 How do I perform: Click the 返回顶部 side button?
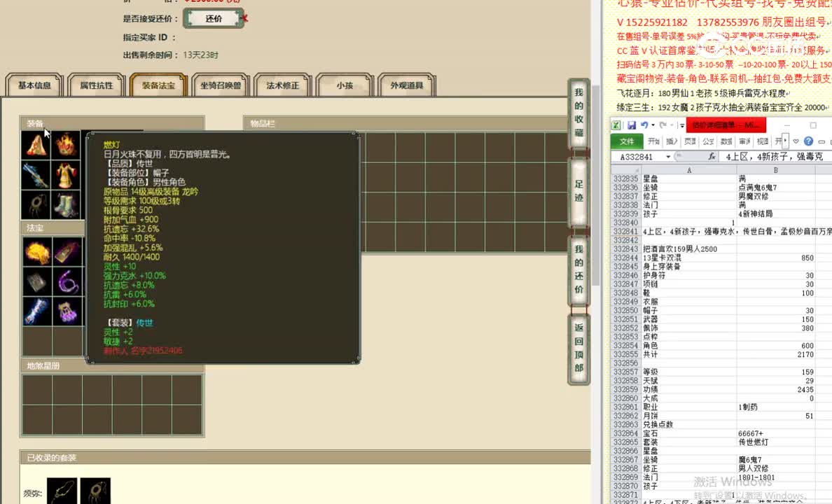pos(578,348)
